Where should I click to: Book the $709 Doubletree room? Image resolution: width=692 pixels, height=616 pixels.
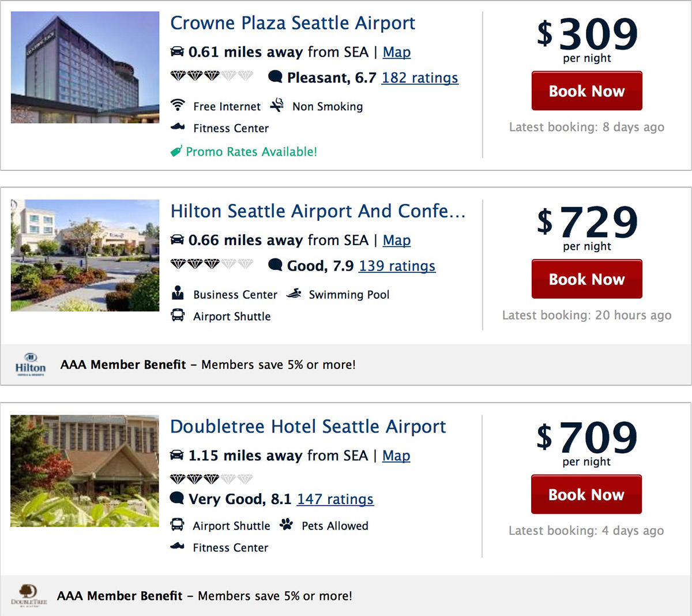586,494
